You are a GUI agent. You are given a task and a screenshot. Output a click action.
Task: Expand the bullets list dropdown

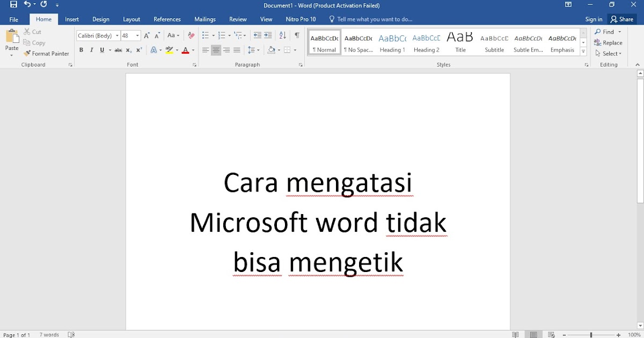pos(214,36)
